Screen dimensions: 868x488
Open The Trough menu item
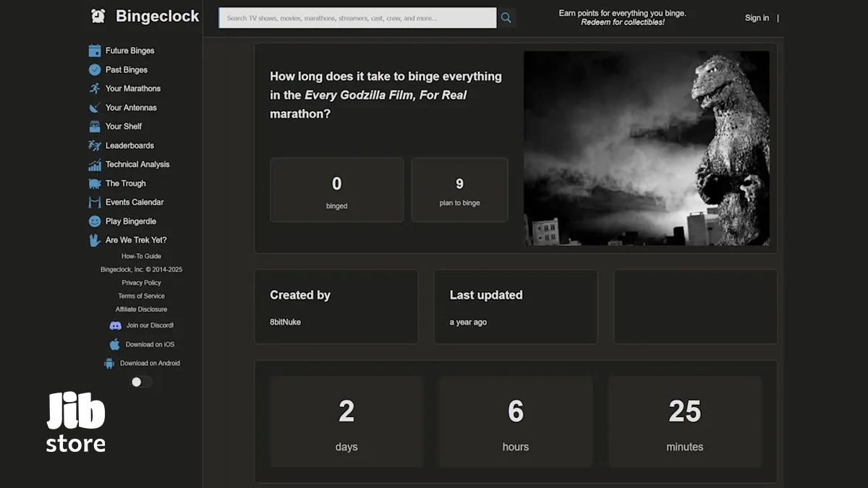tap(125, 184)
